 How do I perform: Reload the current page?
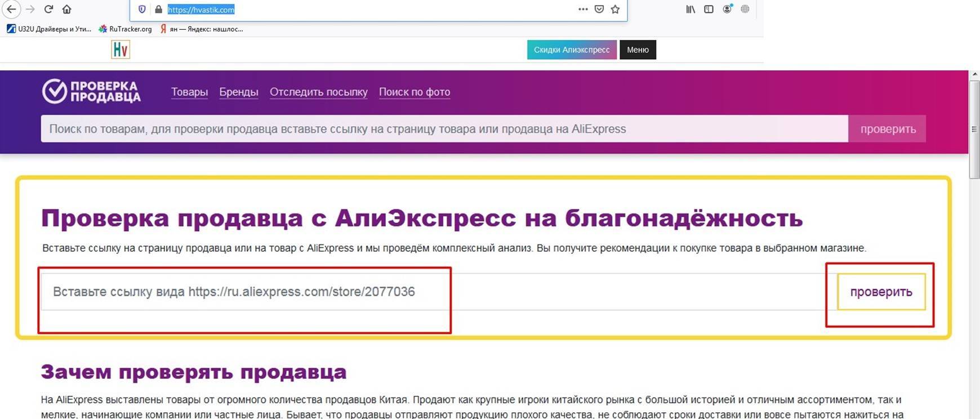point(48,9)
